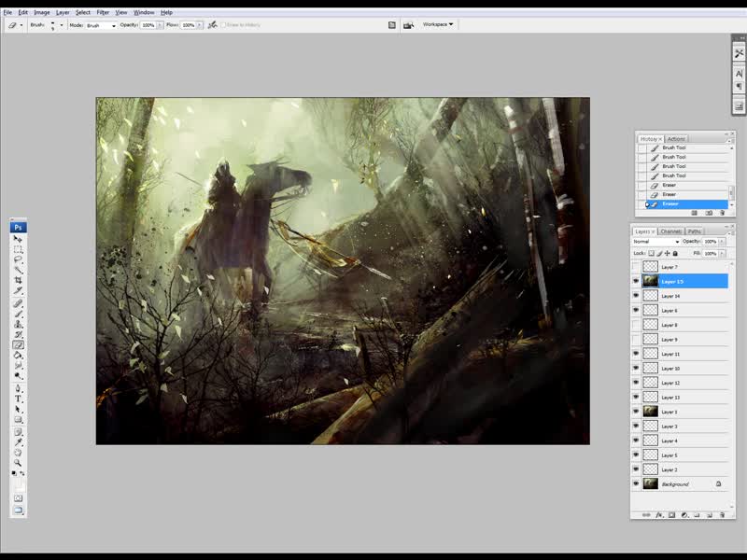
Task: Show Layer 7 via visibility box
Action: (x=636, y=267)
